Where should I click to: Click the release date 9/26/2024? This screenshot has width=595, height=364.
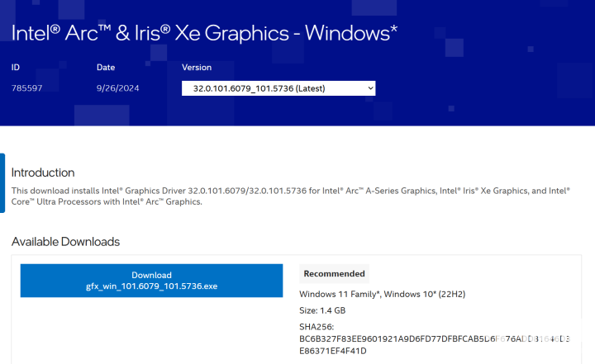(117, 87)
